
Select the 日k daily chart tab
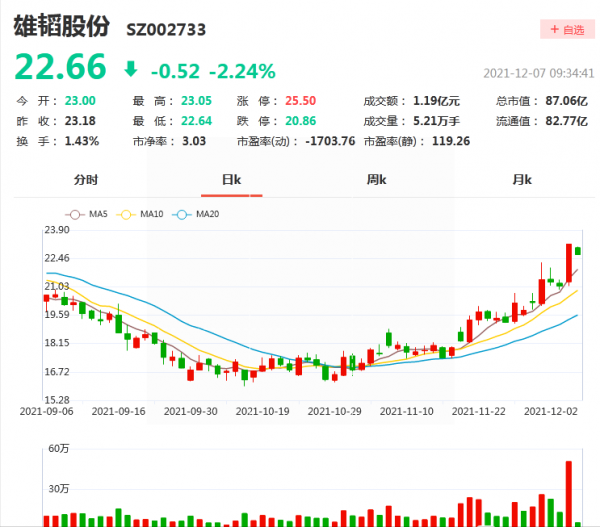[x=232, y=179]
